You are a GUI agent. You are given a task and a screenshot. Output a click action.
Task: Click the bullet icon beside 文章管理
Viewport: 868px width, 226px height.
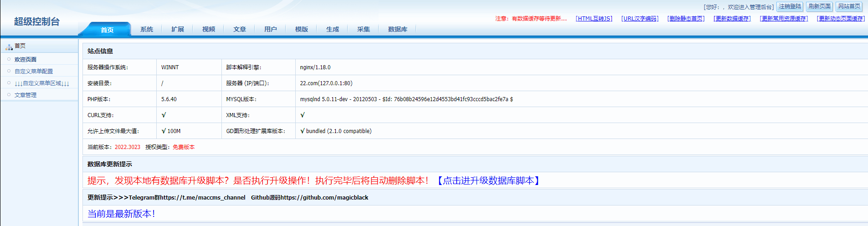9,95
